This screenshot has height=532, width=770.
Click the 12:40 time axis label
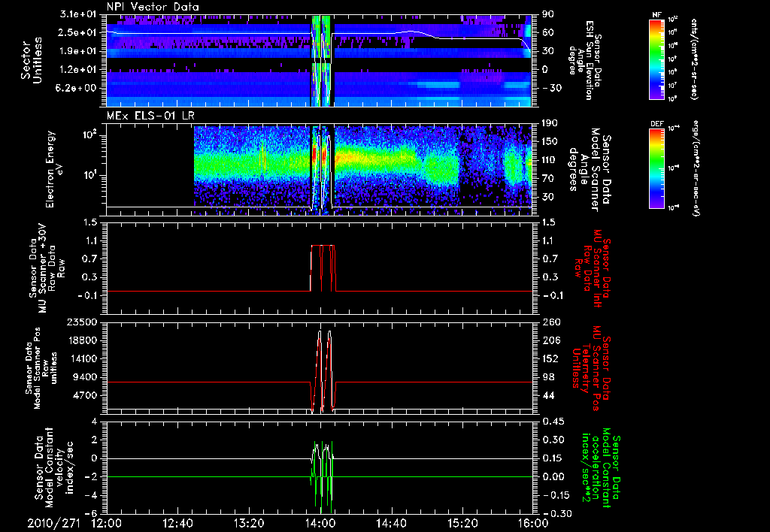177,523
